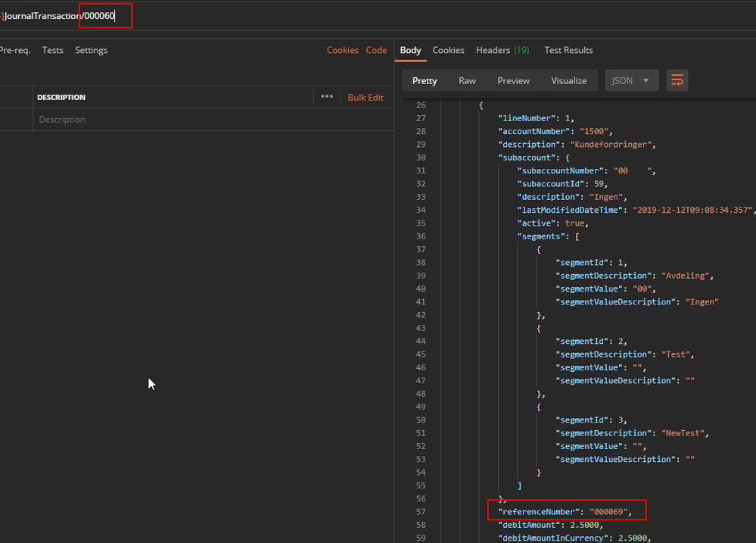The height and width of the screenshot is (543, 756).
Task: Open the Pre-req. script tab
Action: [x=15, y=50]
